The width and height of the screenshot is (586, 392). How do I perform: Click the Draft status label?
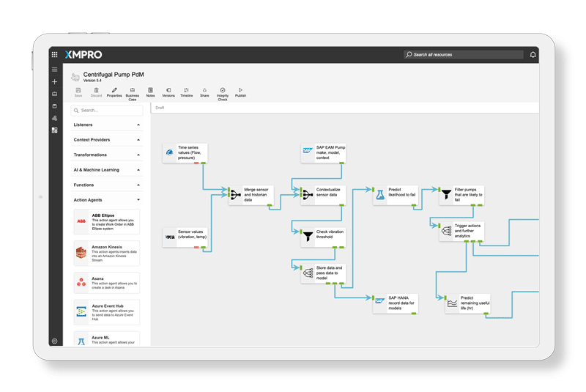tap(160, 108)
